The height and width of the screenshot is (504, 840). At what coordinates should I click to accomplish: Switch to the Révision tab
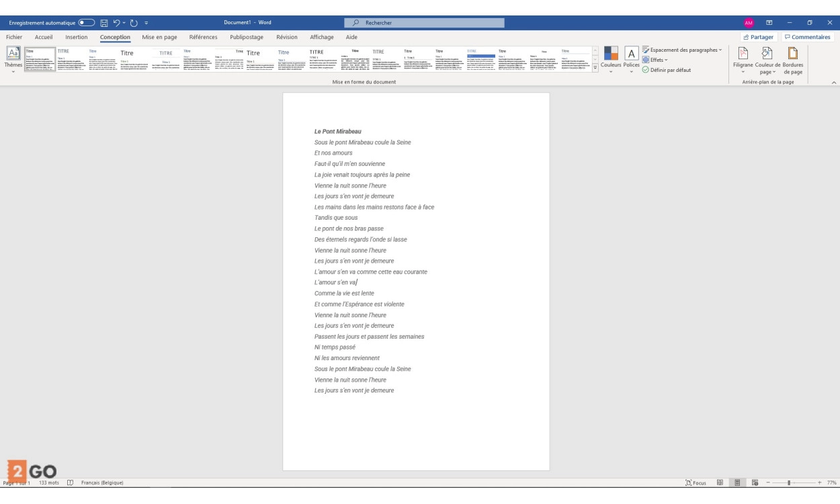click(x=286, y=37)
